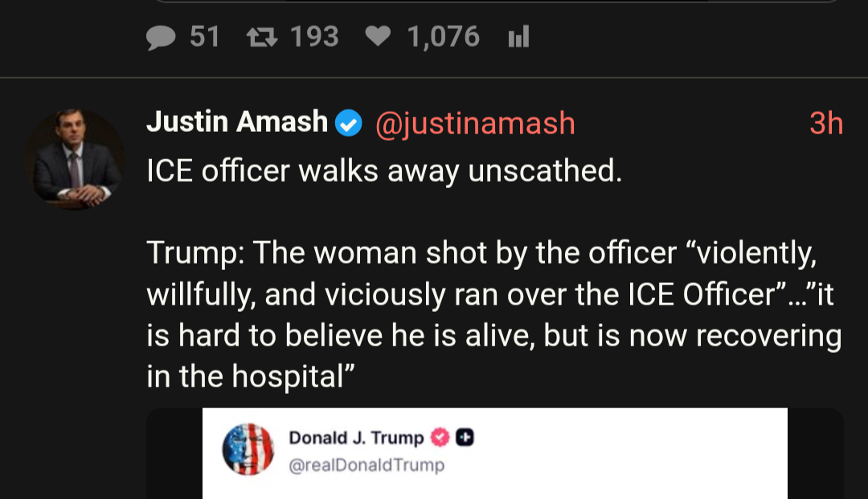Image resolution: width=868 pixels, height=499 pixels.
Task: Open post analytics bar chart icon
Action: (x=519, y=38)
